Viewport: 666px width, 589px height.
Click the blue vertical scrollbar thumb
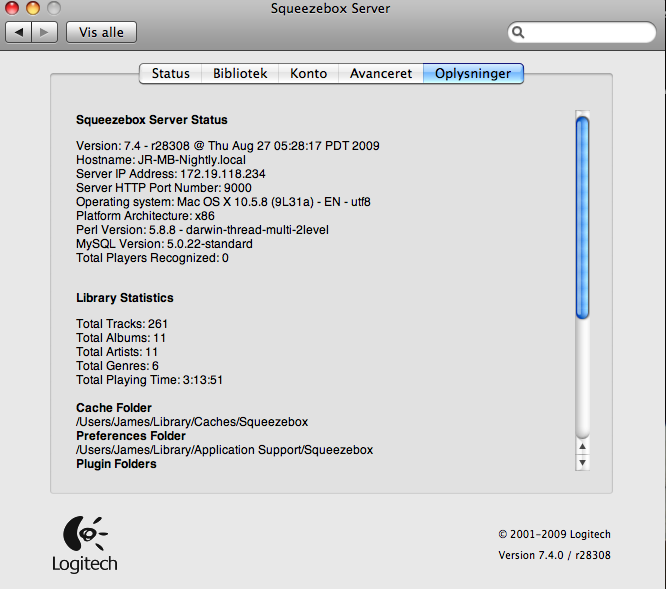[582, 217]
